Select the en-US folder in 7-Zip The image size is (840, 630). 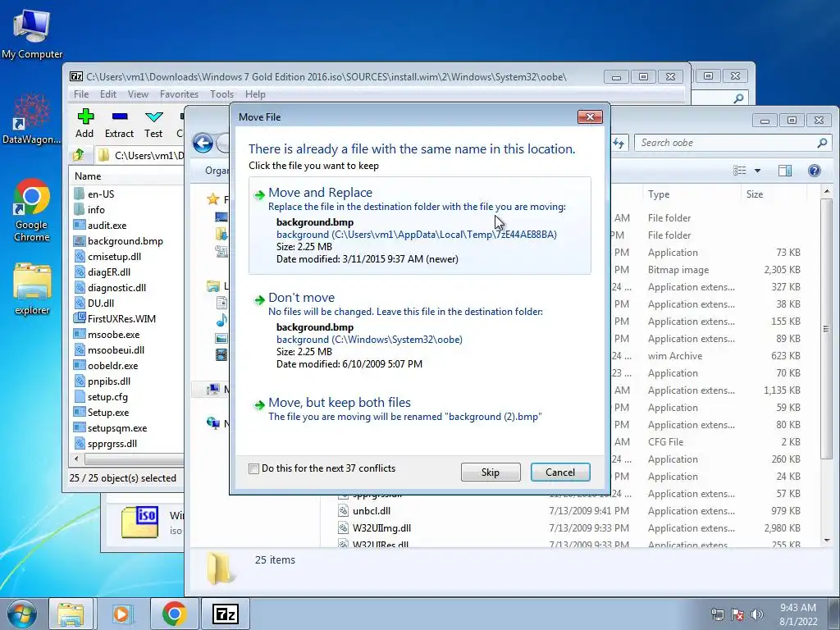coord(101,194)
